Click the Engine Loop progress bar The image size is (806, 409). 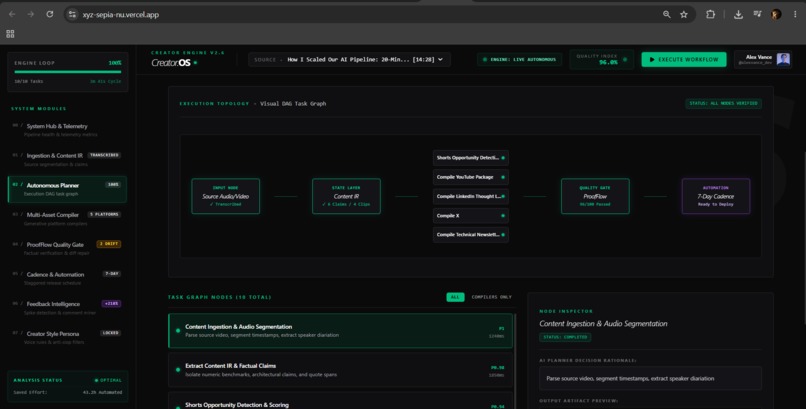(68, 72)
